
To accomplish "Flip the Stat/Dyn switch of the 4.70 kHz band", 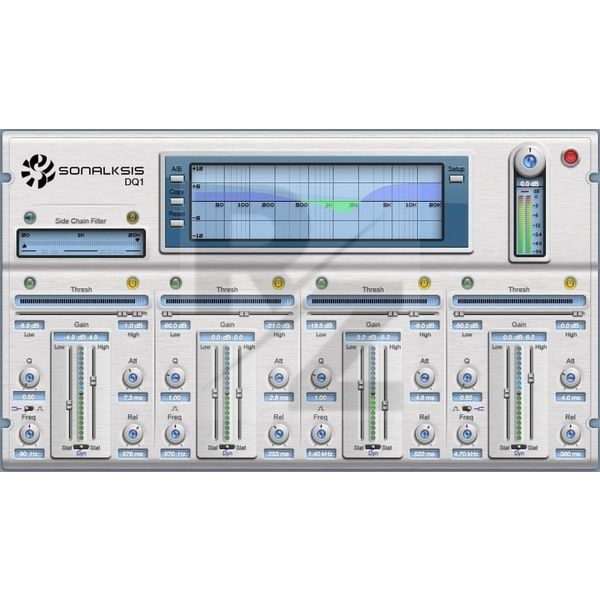I will pyautogui.click(x=519, y=447).
